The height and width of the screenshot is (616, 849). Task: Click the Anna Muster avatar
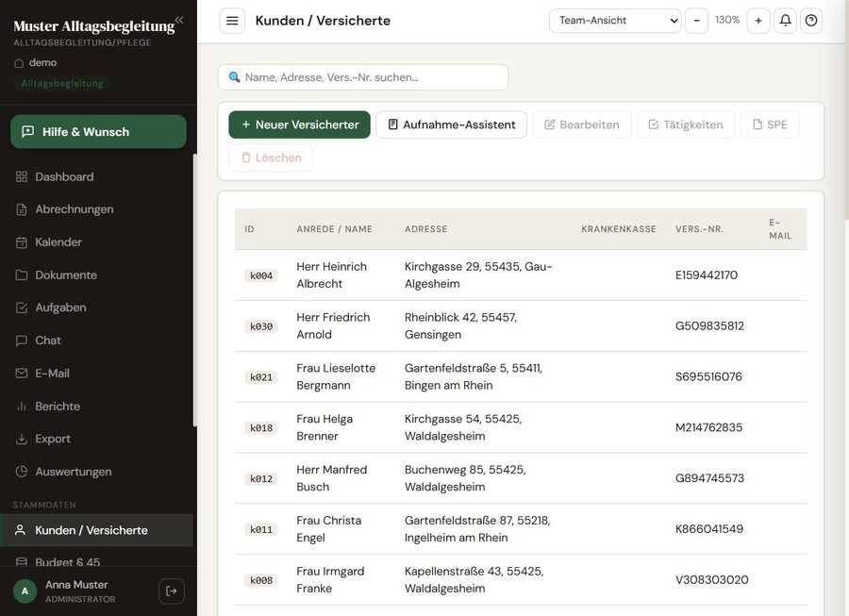25,591
